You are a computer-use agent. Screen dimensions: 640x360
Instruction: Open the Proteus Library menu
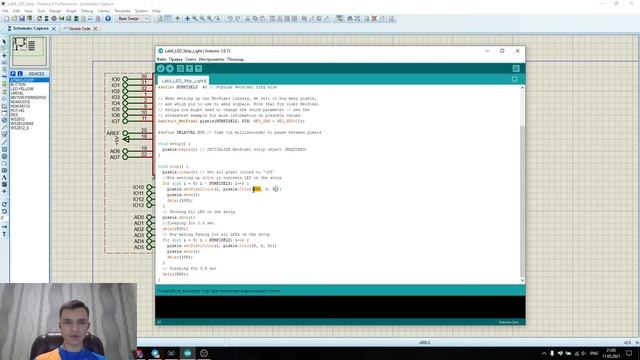point(104,11)
